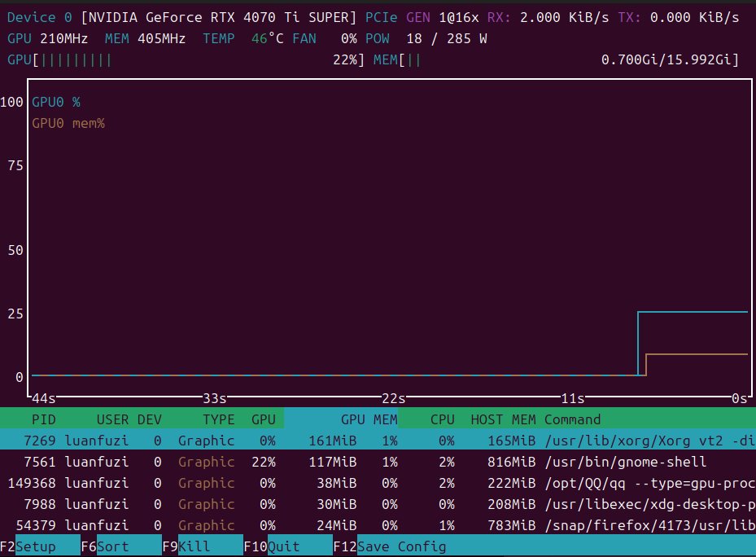
Task: Click the 44s time axis label
Action: pos(43,398)
